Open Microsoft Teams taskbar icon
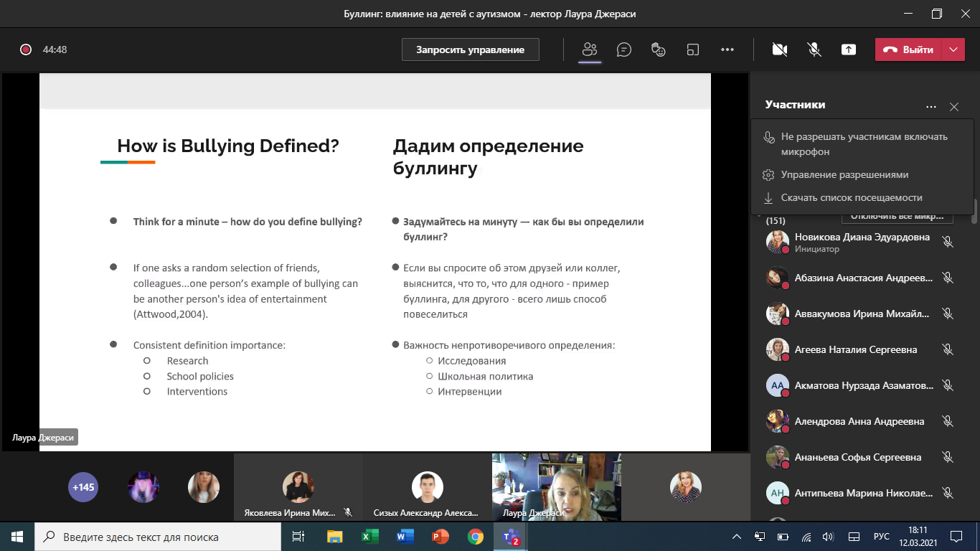This screenshot has width=980, height=551. click(x=510, y=537)
